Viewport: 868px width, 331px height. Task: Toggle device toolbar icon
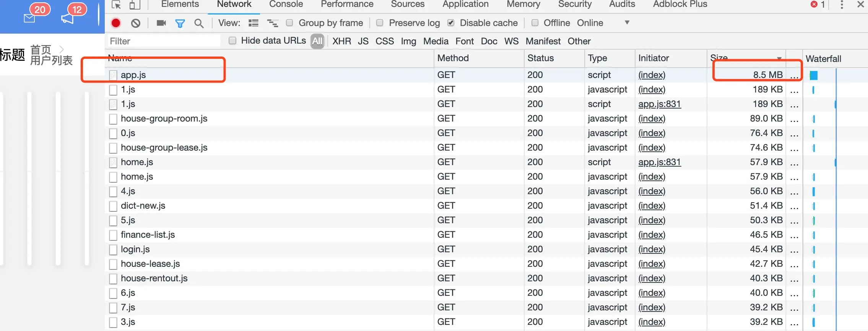(135, 5)
